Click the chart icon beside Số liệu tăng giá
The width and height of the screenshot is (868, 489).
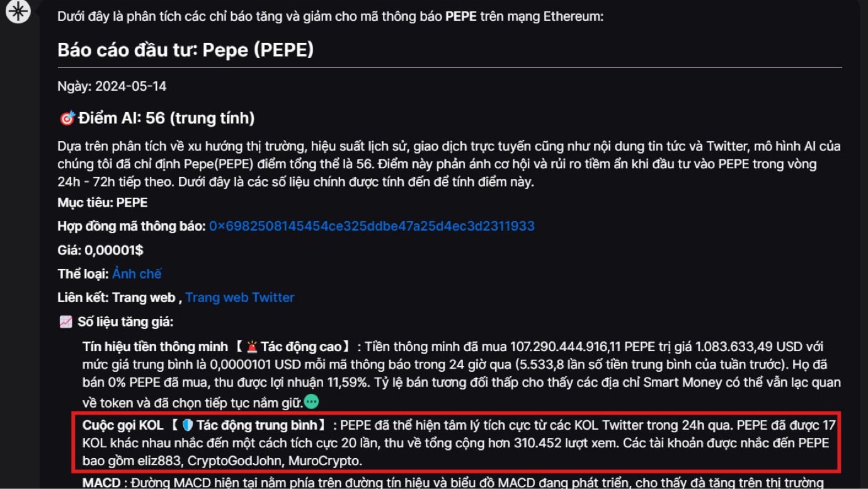(66, 322)
